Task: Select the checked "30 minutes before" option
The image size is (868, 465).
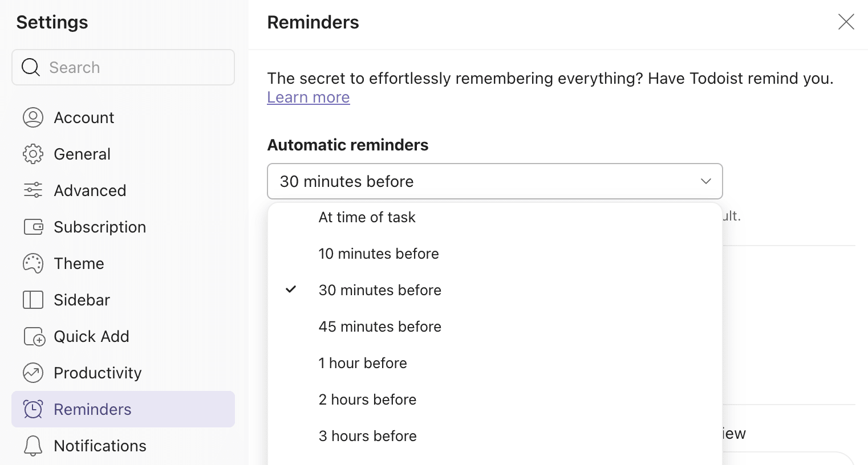Action: (380, 290)
